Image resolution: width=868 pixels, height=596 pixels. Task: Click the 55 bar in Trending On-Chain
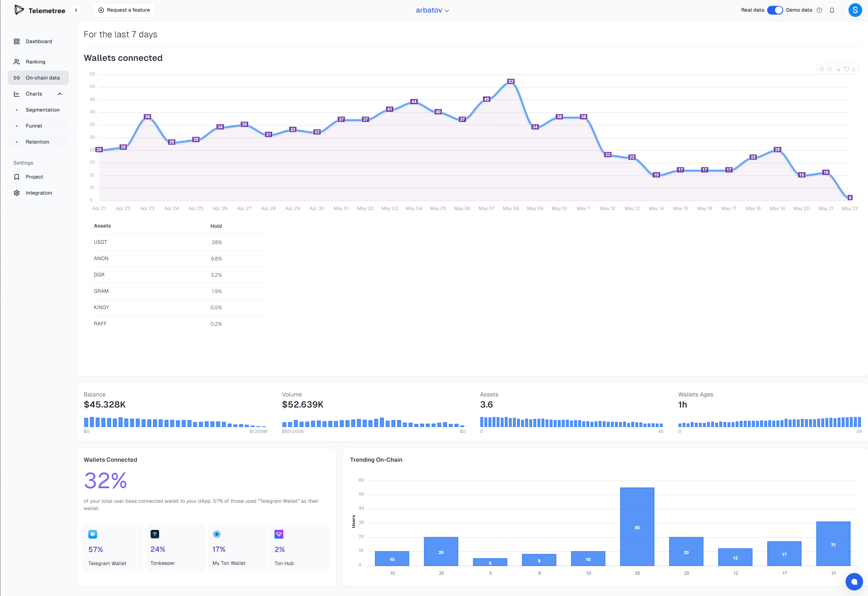pyautogui.click(x=637, y=527)
